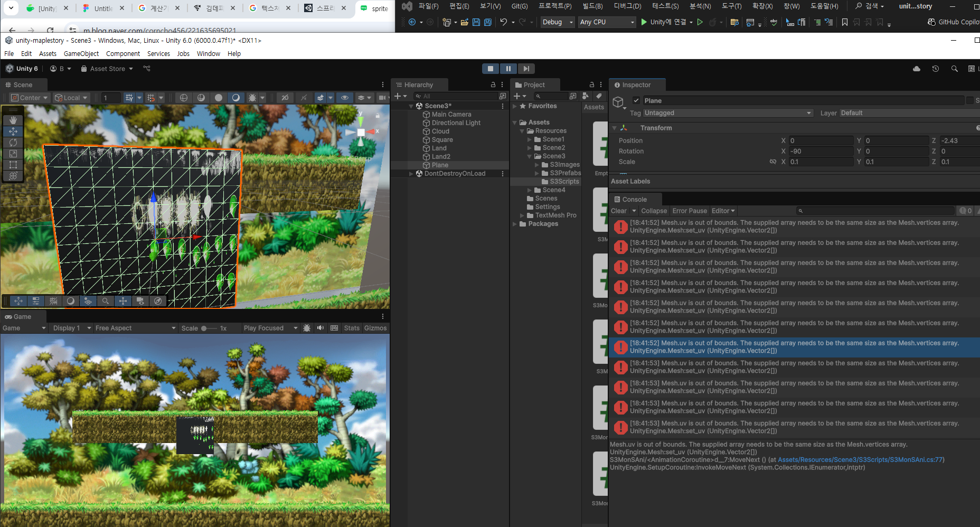Click the Clear button in Console
The image size is (980, 527).
click(618, 211)
